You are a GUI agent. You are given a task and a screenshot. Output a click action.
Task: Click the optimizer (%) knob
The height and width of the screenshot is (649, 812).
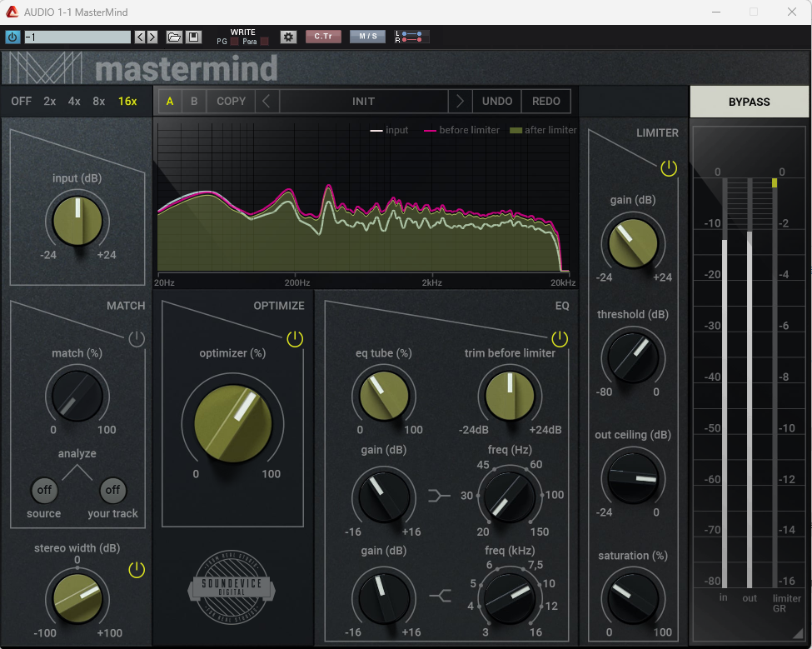click(x=233, y=423)
